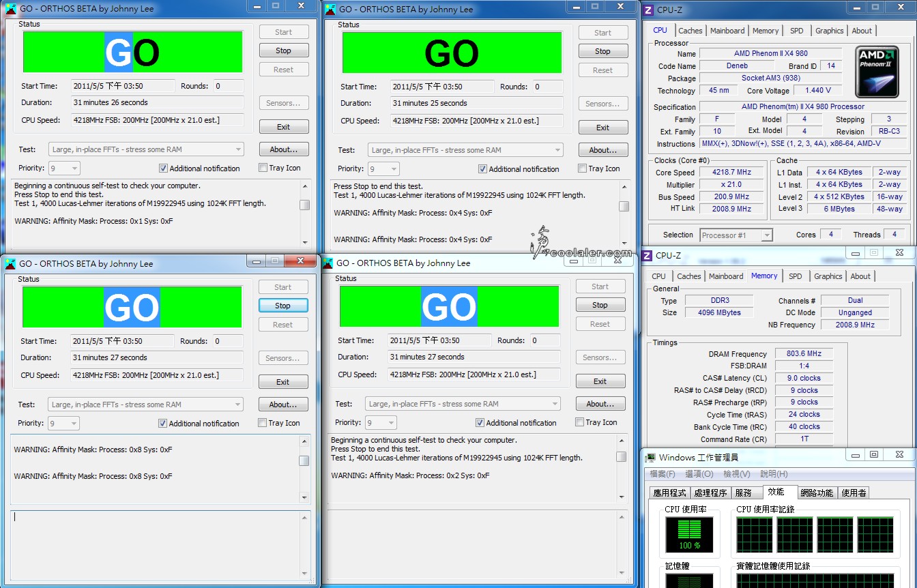
Task: Click Exit in the 0x8 ORTHOS window
Action: tap(283, 382)
